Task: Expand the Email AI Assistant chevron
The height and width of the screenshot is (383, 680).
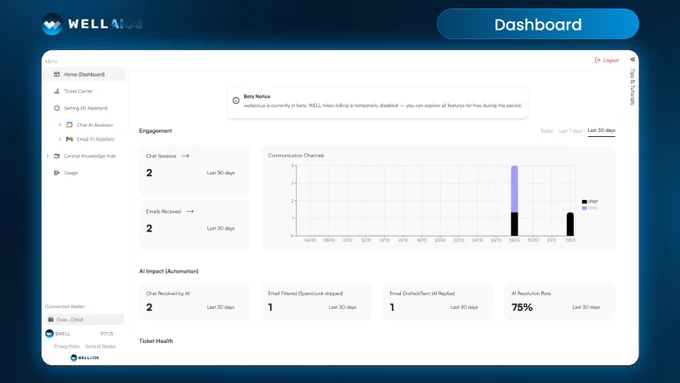Action: point(60,139)
